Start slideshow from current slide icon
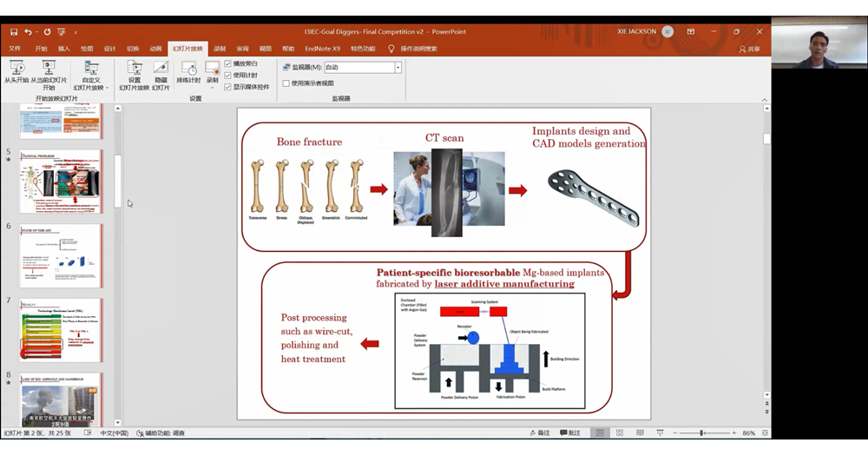This screenshot has width=868, height=456. click(x=49, y=69)
